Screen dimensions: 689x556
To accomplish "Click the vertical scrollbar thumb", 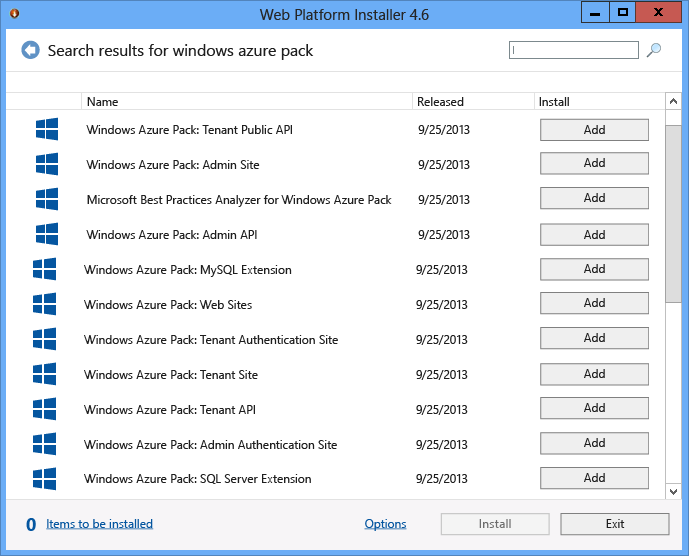I will (673, 214).
